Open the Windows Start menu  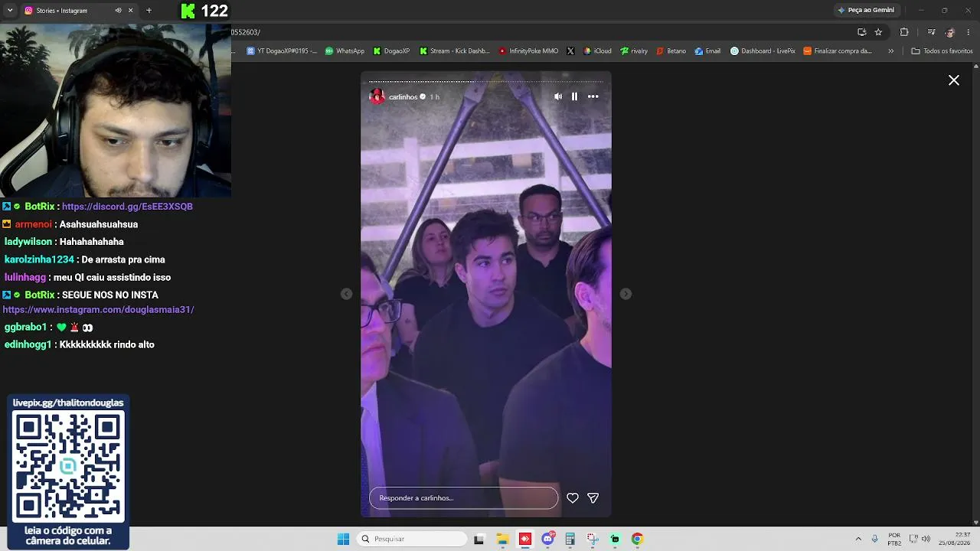(x=343, y=539)
